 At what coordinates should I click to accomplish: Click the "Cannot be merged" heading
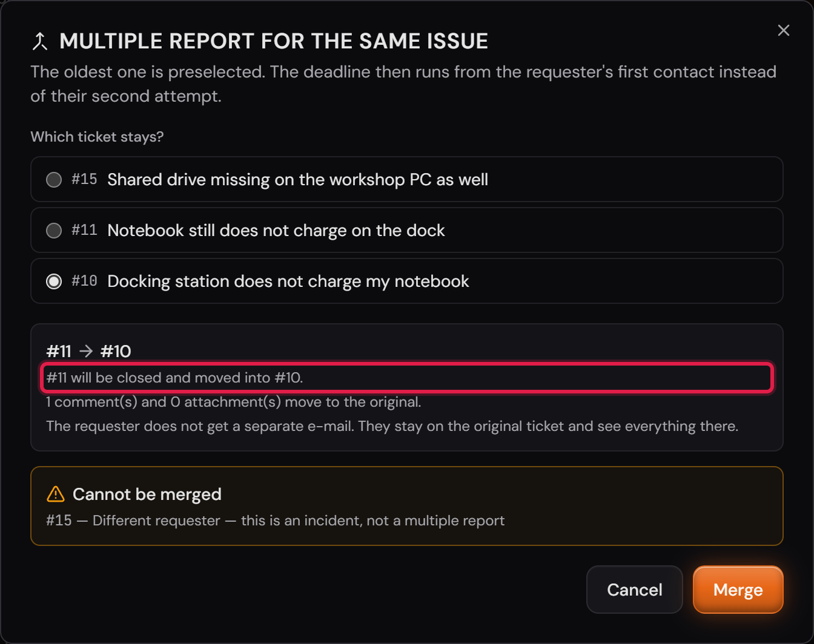click(x=147, y=494)
